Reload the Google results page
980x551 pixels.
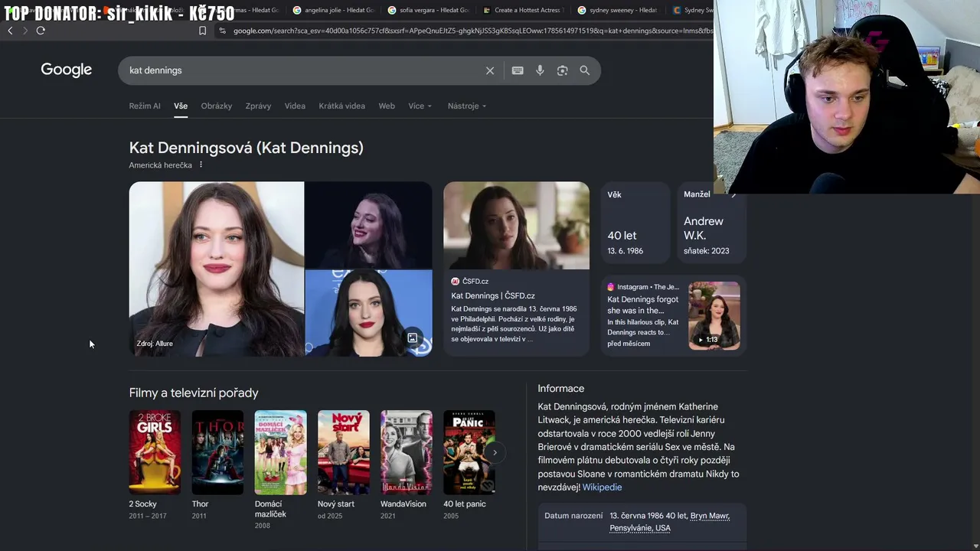(41, 31)
